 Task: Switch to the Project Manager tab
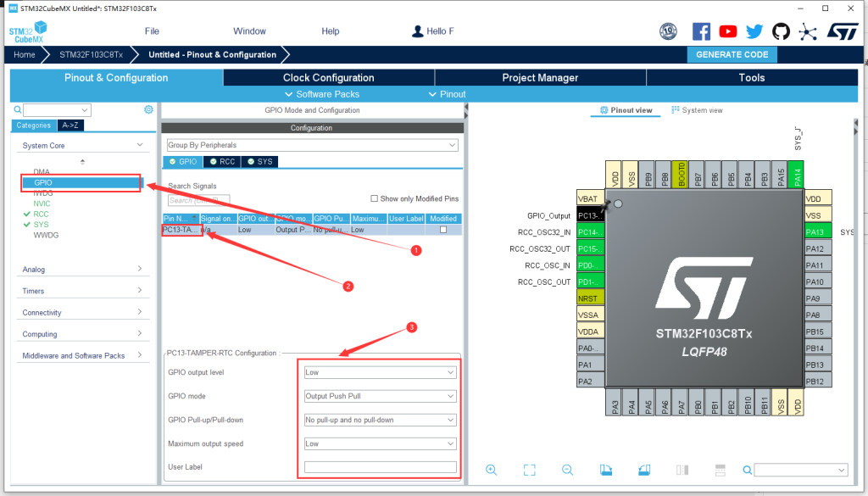tap(540, 77)
